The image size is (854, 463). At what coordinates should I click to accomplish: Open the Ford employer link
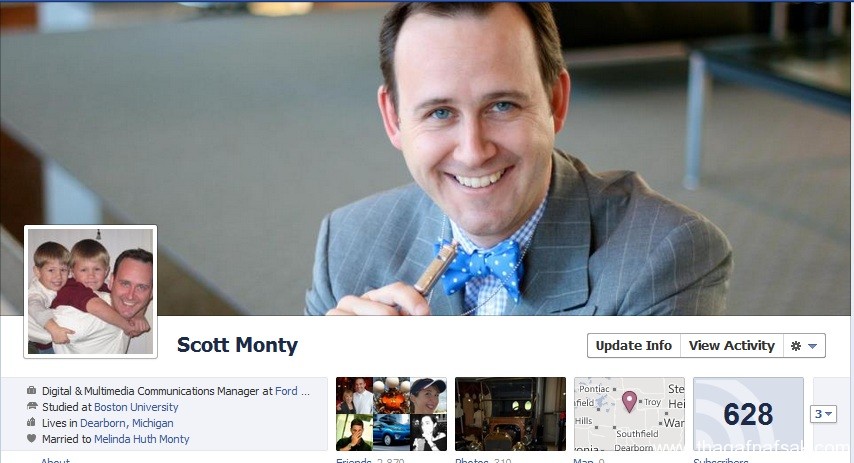286,391
